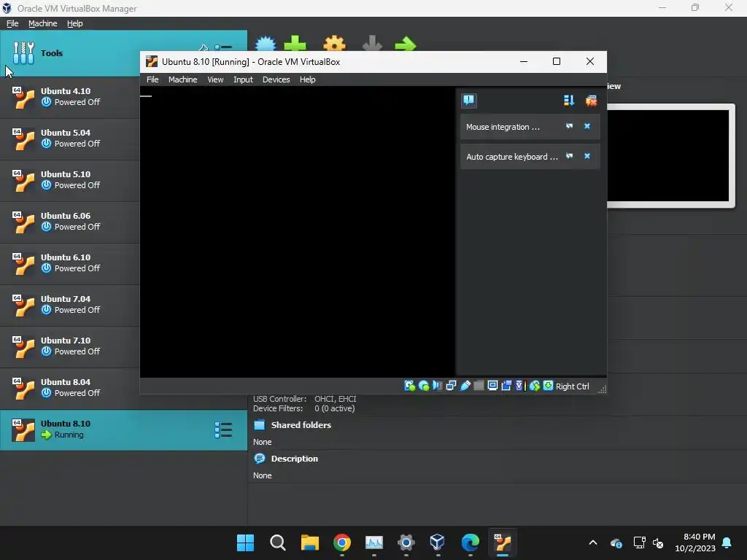747x560 pixels.
Task: Dismiss the Auto capture keyboard notification
Action: pos(587,156)
